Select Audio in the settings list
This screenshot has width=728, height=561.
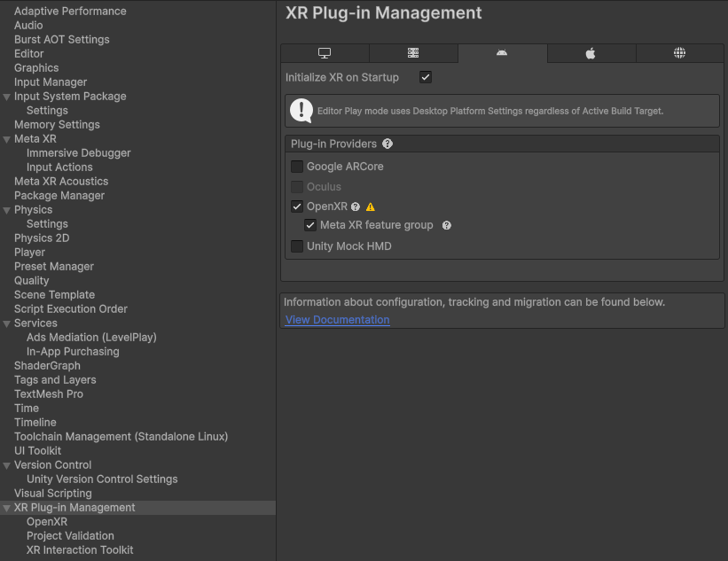(28, 26)
